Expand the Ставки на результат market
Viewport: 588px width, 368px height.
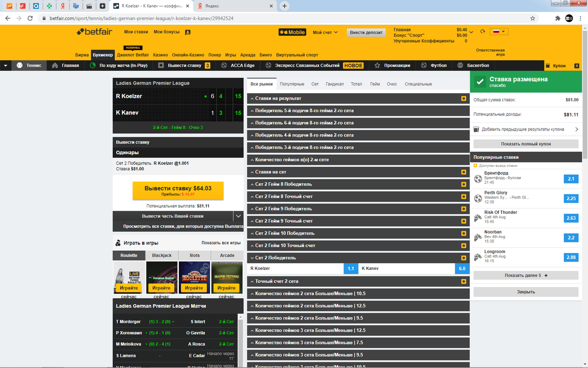[358, 99]
